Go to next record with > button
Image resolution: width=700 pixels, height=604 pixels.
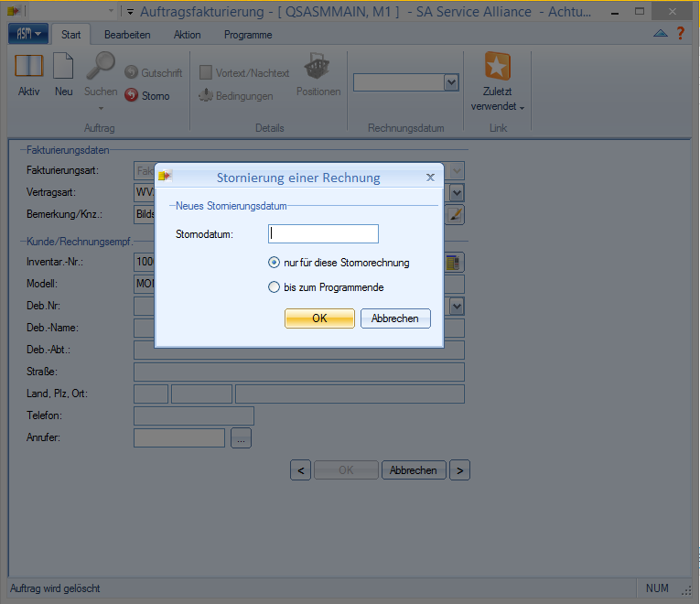pos(460,470)
